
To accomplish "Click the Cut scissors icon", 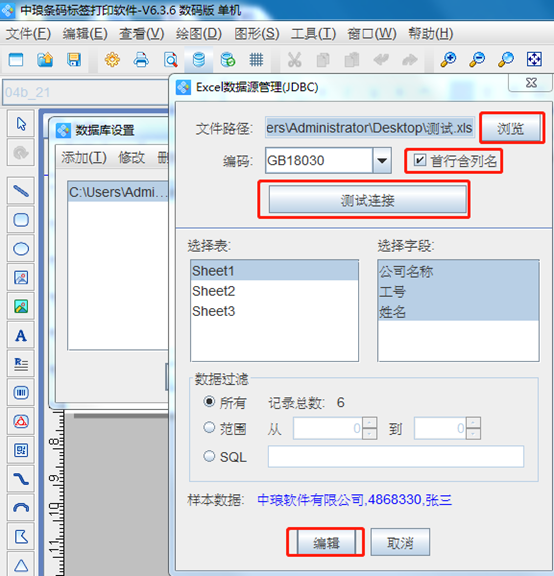I will [x=294, y=60].
